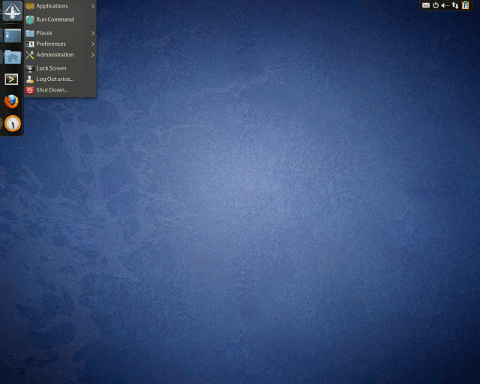Open the clipboard manager tray icon
The width and height of the screenshot is (480, 384).
point(466,5)
